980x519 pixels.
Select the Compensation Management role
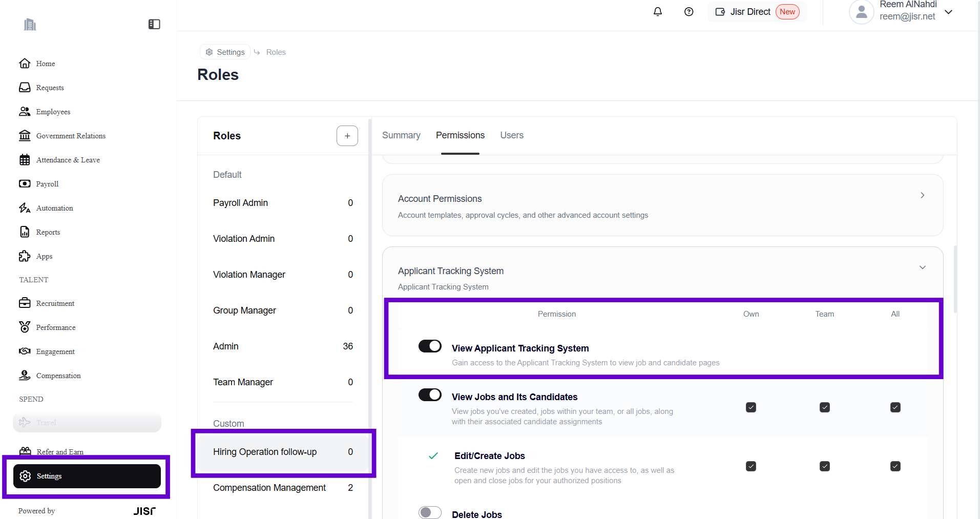(269, 488)
